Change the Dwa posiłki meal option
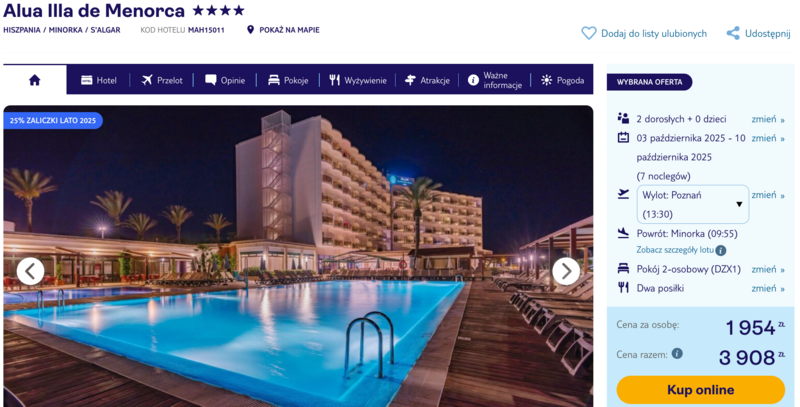This screenshot has height=407, width=800. click(x=768, y=289)
